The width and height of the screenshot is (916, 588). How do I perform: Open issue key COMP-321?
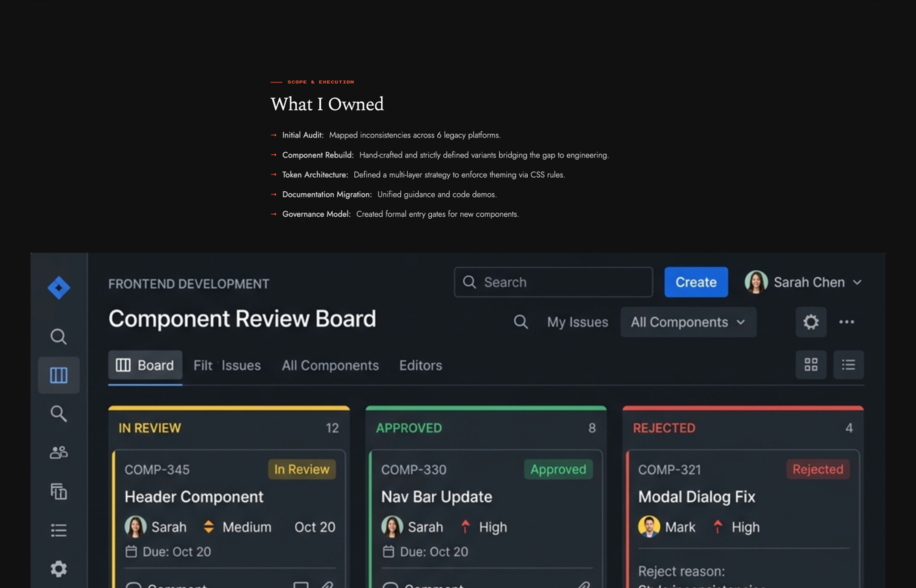pyautogui.click(x=670, y=470)
